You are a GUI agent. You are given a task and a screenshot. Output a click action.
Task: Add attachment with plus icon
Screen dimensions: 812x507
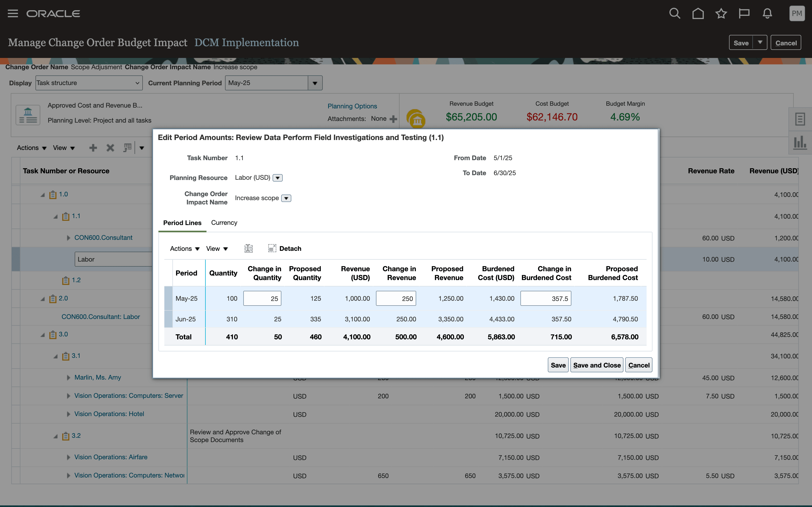(x=393, y=119)
